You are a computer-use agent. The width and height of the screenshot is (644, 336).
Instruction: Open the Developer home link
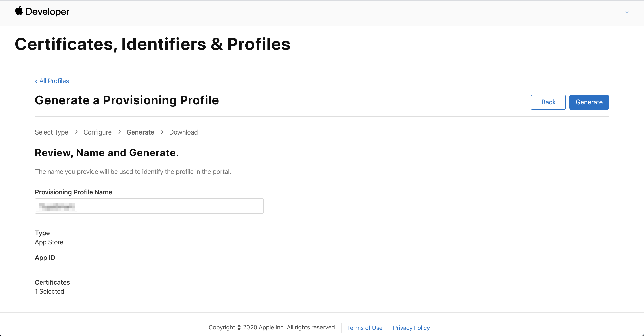point(47,12)
